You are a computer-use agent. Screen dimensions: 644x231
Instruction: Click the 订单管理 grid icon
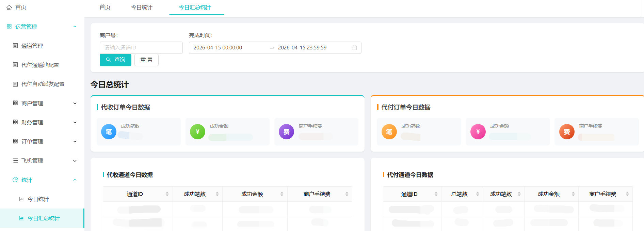(15, 141)
